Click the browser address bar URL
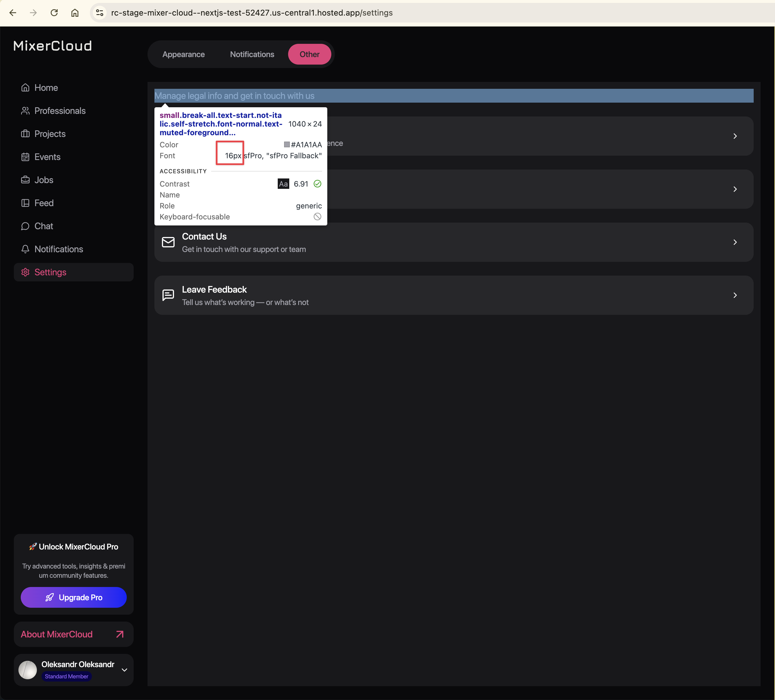Screen dimensions: 775x700 252,13
